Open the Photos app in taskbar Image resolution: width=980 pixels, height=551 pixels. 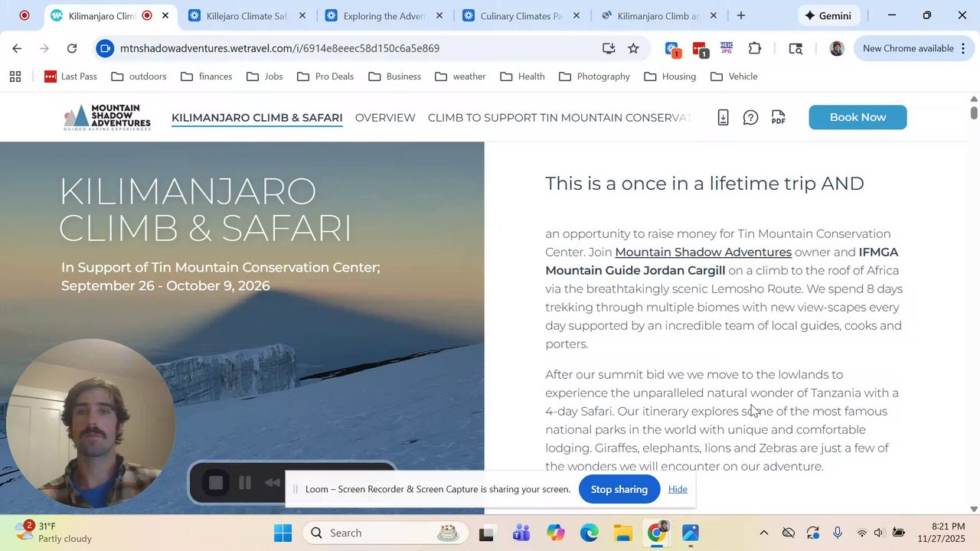click(x=690, y=533)
